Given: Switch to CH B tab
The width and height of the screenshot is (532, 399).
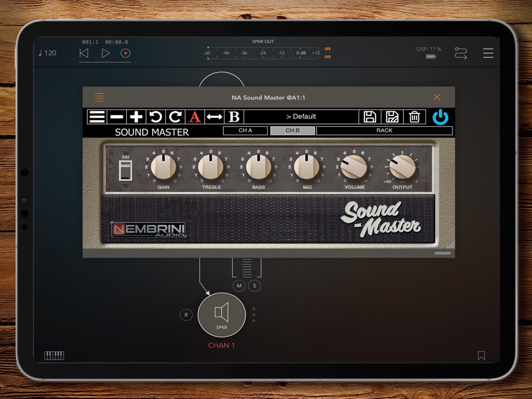Looking at the screenshot, I should click(293, 131).
